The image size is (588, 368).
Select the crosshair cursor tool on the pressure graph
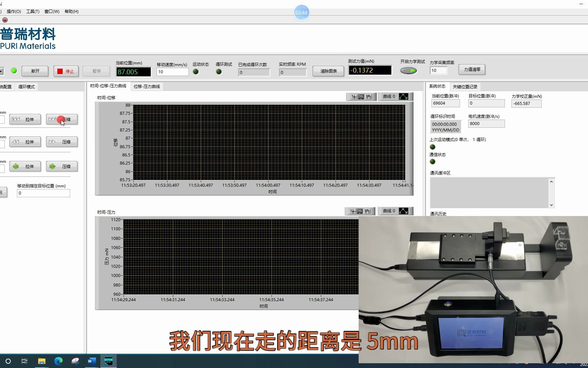click(x=353, y=211)
